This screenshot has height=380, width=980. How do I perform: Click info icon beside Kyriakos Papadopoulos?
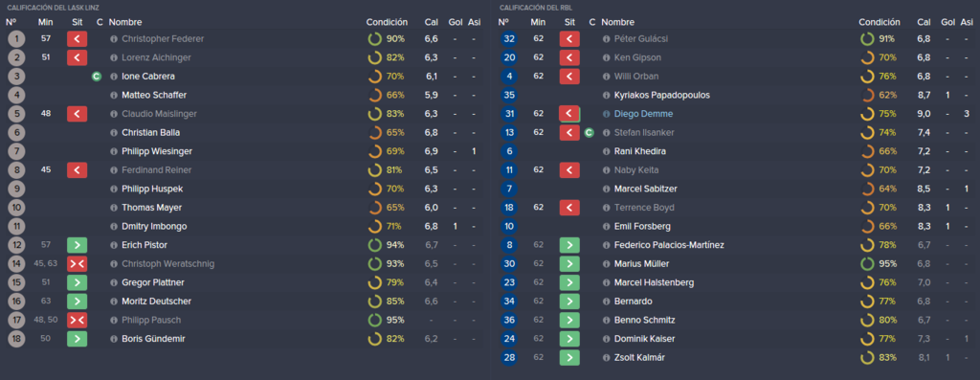point(606,95)
